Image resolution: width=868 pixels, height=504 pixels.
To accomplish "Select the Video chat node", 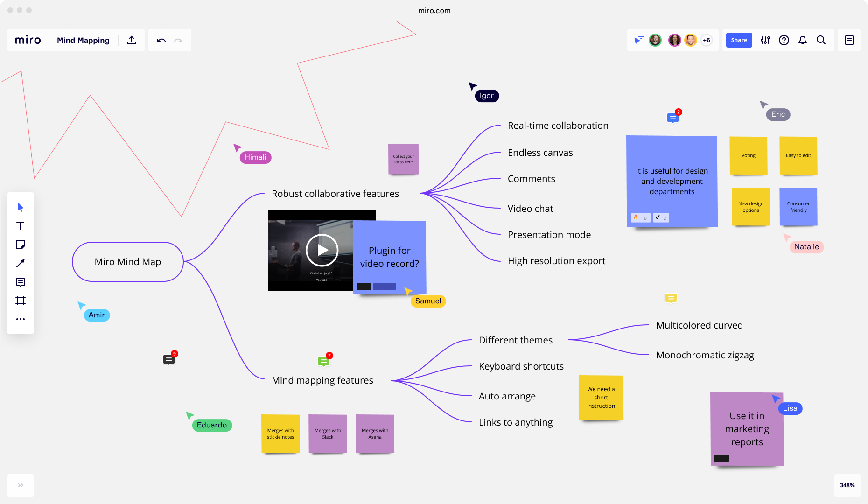I will [531, 209].
